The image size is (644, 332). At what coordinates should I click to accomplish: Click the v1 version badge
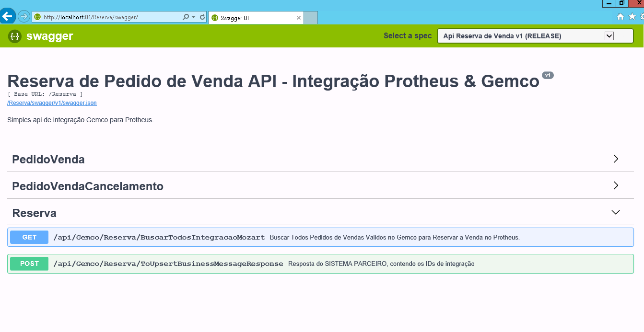pos(548,75)
